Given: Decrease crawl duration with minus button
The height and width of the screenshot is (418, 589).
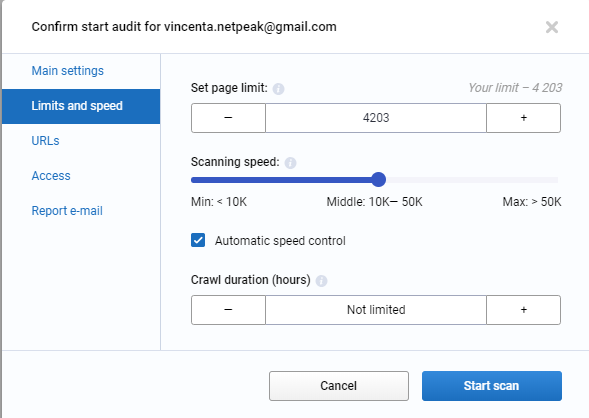Looking at the screenshot, I should [x=228, y=310].
